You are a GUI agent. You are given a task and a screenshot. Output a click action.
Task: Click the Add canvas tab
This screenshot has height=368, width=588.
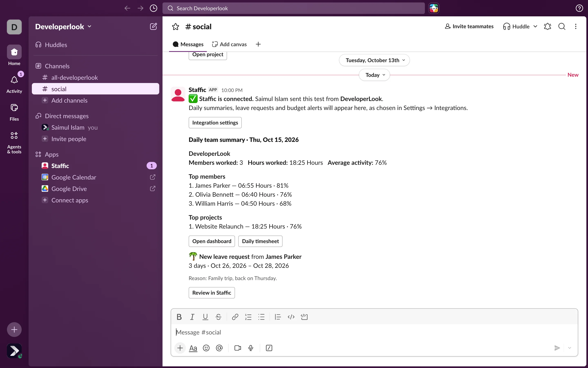[229, 44]
